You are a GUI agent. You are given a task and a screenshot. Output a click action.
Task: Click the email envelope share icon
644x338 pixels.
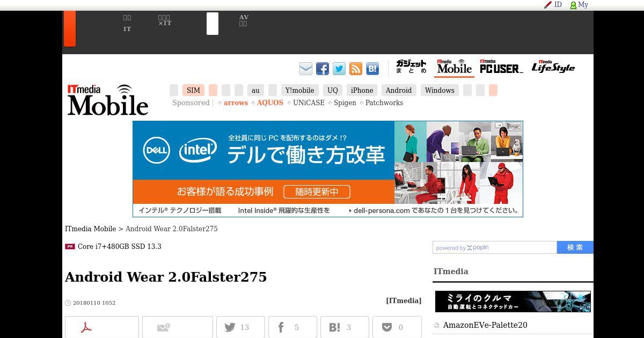306,69
